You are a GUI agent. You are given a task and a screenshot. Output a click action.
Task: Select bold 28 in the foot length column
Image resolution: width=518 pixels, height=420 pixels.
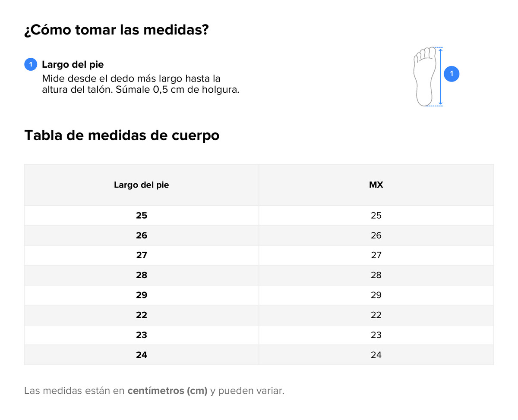click(x=142, y=275)
